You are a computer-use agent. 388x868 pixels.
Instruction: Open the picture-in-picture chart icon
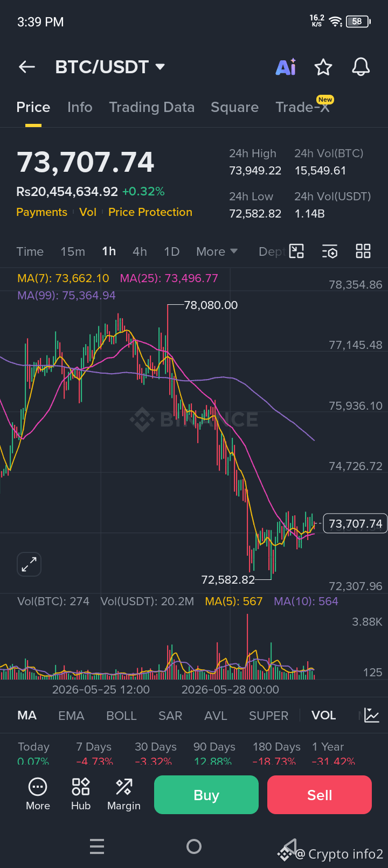pyautogui.click(x=296, y=251)
